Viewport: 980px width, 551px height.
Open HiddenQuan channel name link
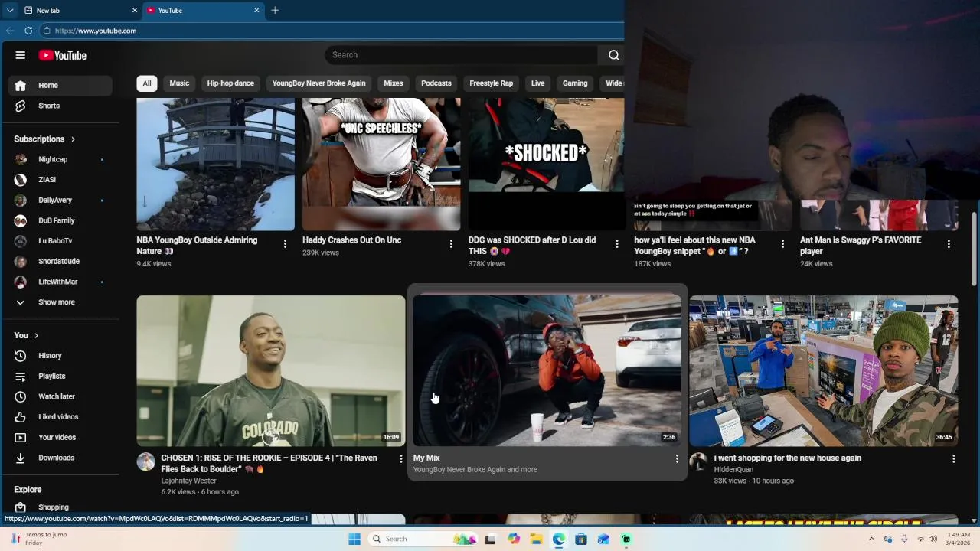coord(733,470)
